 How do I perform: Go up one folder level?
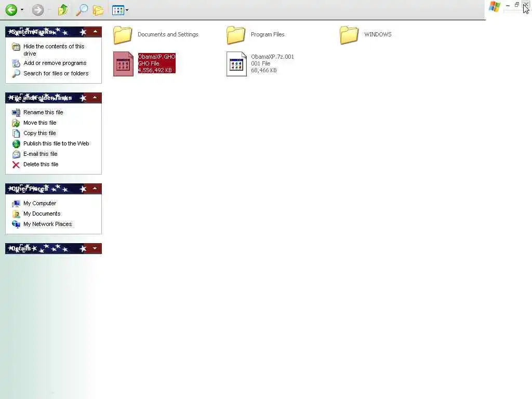tap(63, 10)
